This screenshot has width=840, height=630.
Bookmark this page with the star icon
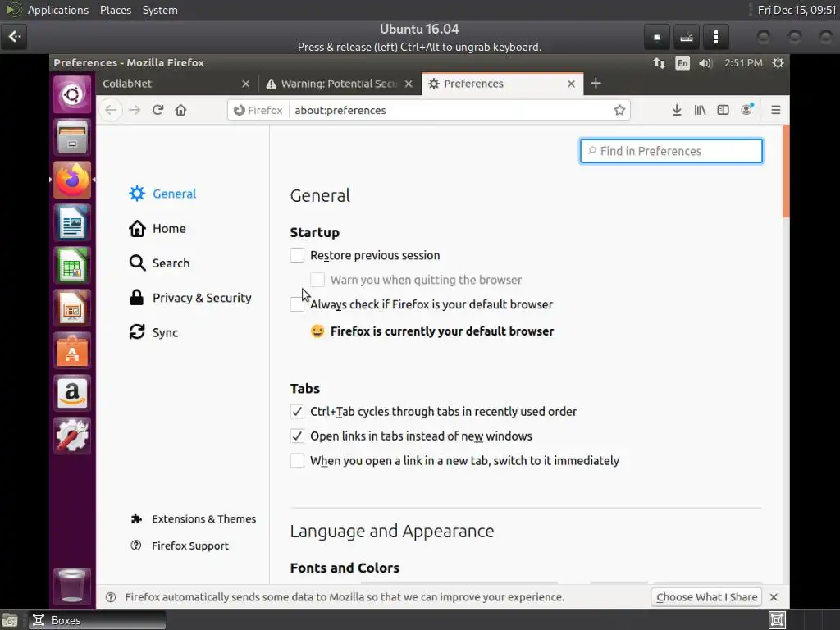[620, 111]
